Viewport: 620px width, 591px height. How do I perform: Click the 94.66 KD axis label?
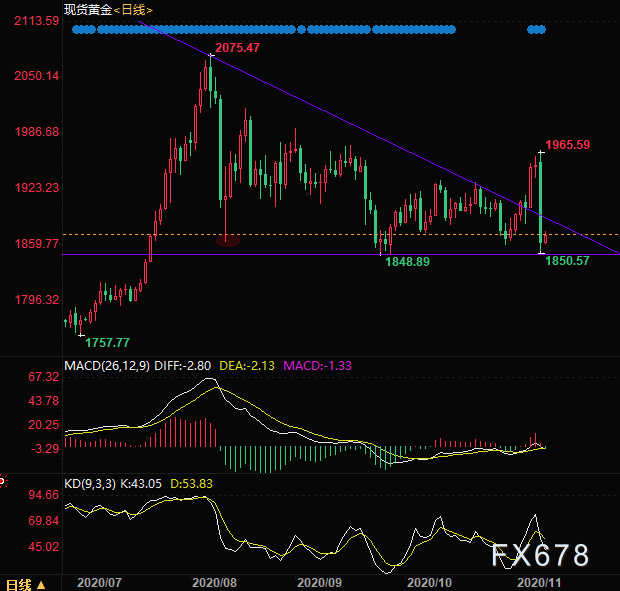pos(43,495)
